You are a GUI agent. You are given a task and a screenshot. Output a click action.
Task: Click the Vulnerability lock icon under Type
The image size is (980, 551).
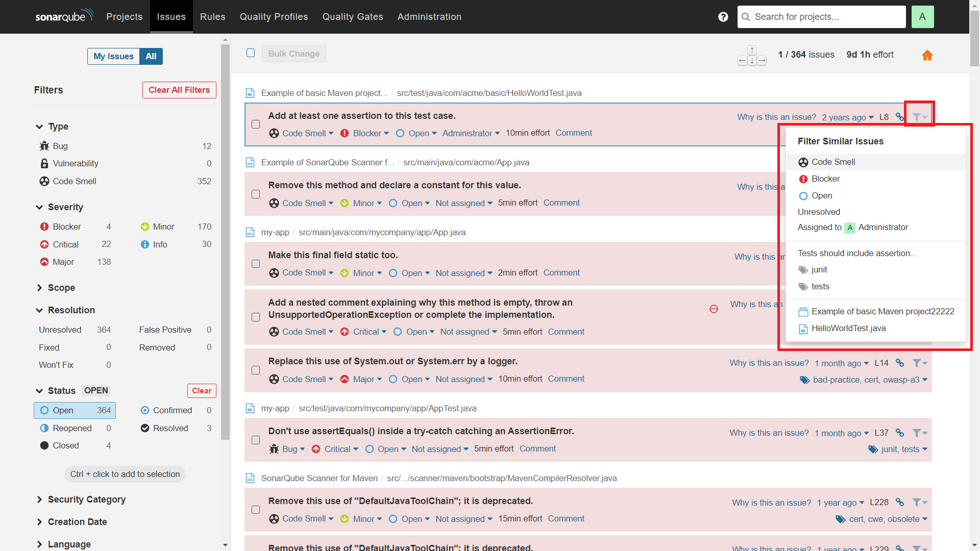(x=44, y=163)
